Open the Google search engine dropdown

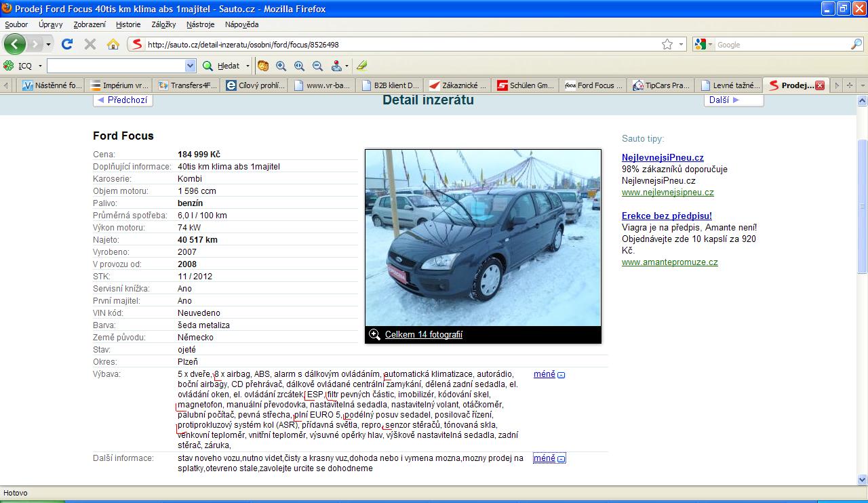coord(711,44)
